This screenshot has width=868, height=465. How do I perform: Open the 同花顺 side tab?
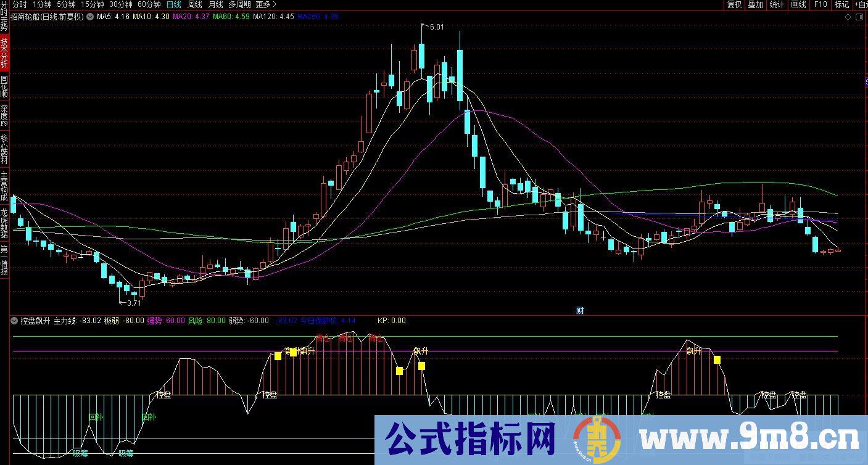[4, 87]
